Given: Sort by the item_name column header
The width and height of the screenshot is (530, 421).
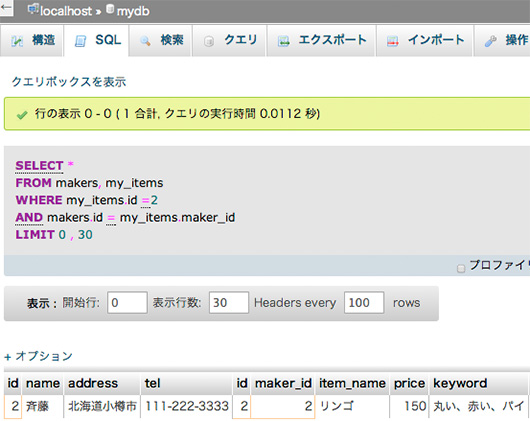Looking at the screenshot, I should (x=352, y=383).
